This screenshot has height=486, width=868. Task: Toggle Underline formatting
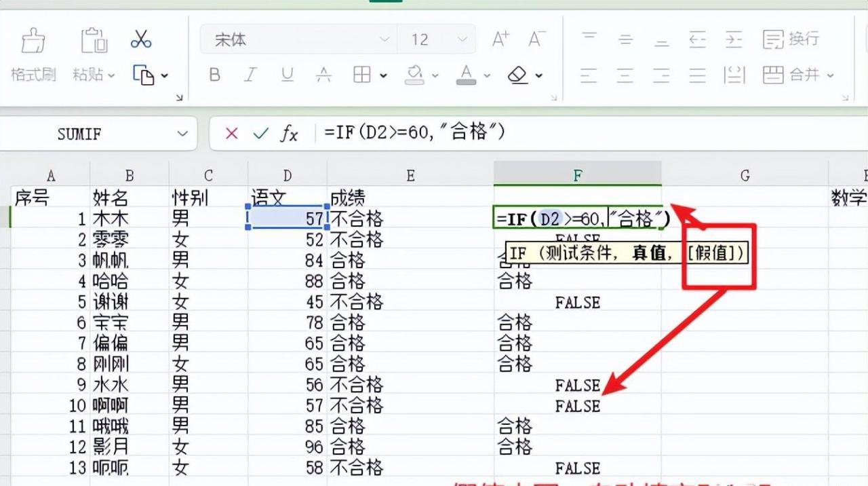(288, 75)
